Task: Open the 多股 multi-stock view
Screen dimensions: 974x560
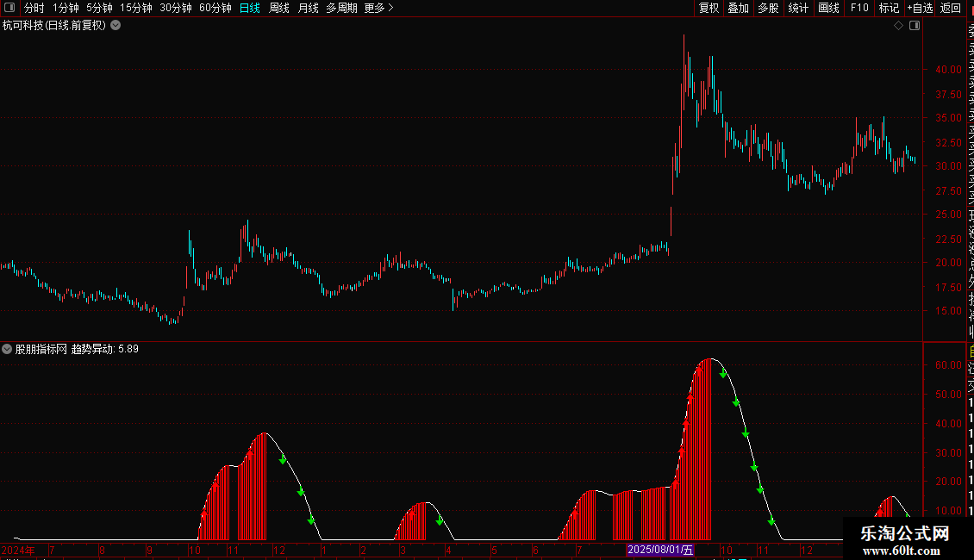Action: (768, 8)
